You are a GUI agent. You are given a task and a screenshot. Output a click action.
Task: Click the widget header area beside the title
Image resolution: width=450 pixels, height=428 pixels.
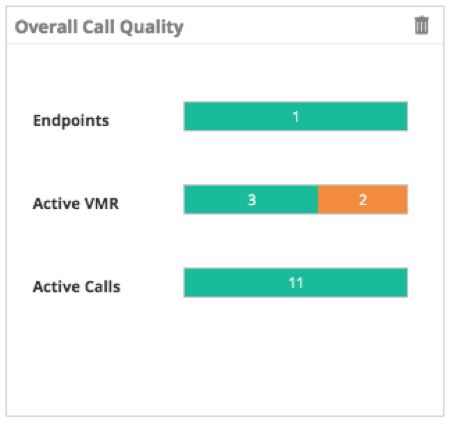[297, 26]
